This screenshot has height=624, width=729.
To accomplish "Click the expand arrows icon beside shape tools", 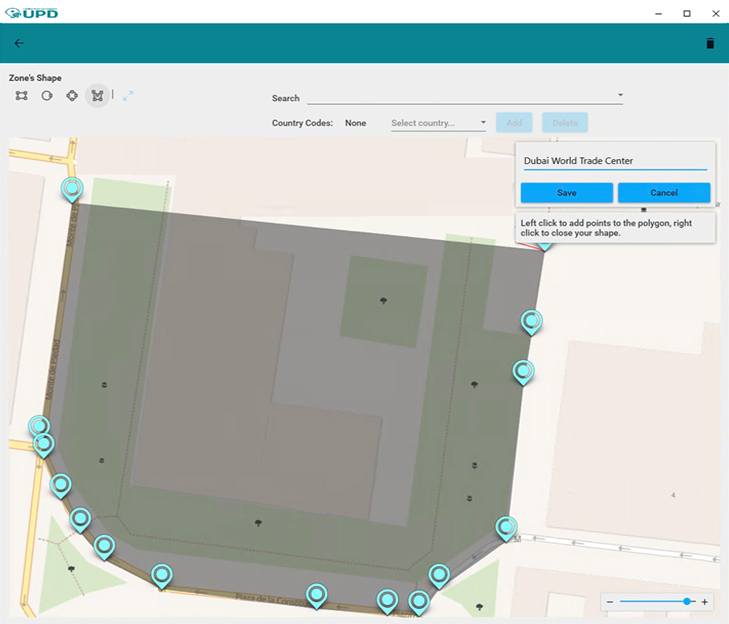I will pos(128,96).
